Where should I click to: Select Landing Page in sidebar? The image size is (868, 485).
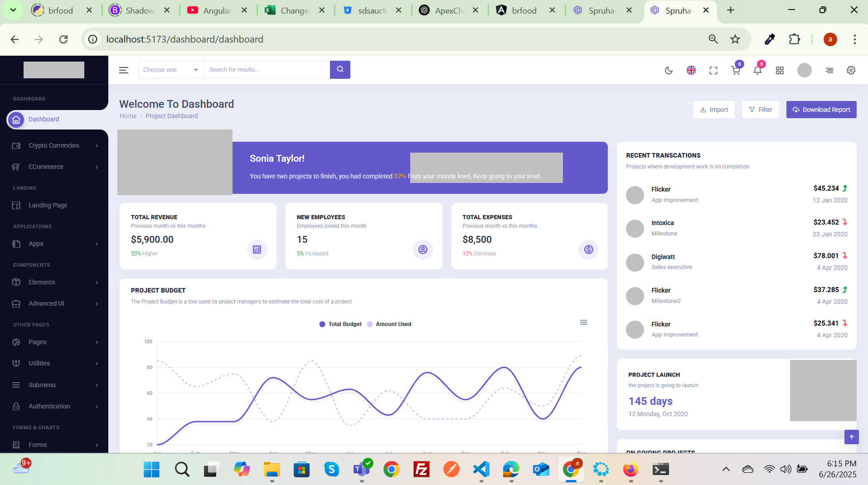[x=48, y=205]
